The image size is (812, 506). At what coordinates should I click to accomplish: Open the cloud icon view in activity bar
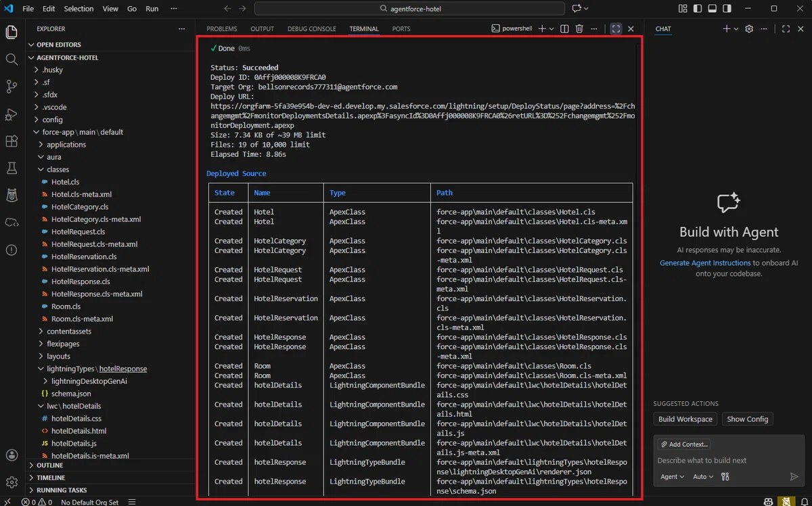12,223
